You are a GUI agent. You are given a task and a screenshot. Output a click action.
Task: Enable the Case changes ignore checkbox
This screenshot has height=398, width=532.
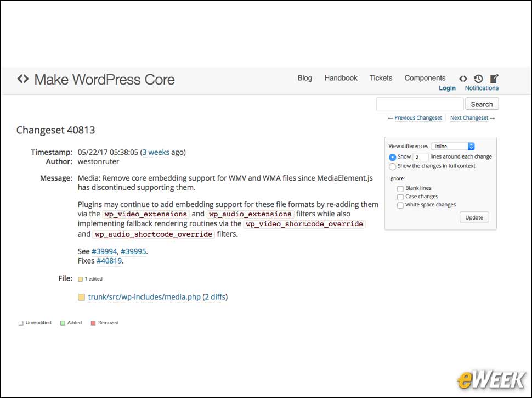pyautogui.click(x=400, y=197)
